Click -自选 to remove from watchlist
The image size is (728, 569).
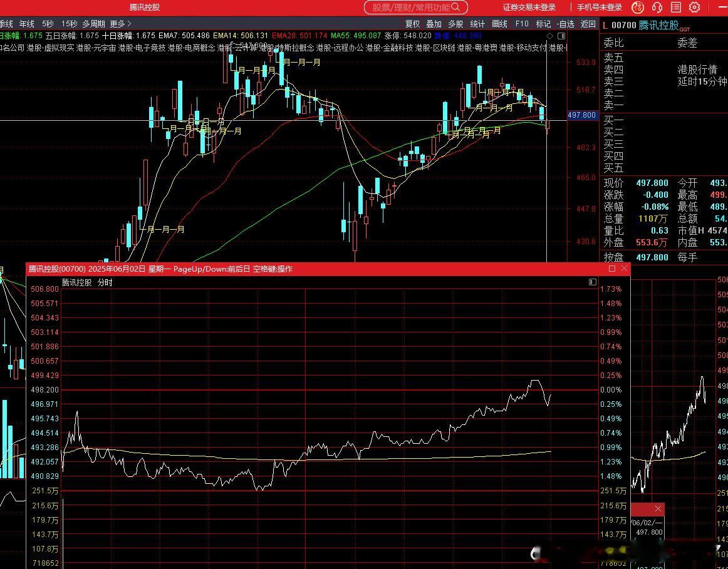[566, 24]
